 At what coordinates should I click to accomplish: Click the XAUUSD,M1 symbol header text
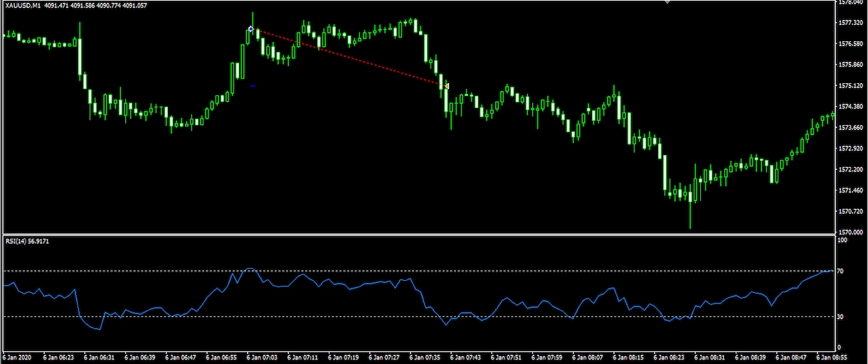click(x=21, y=6)
